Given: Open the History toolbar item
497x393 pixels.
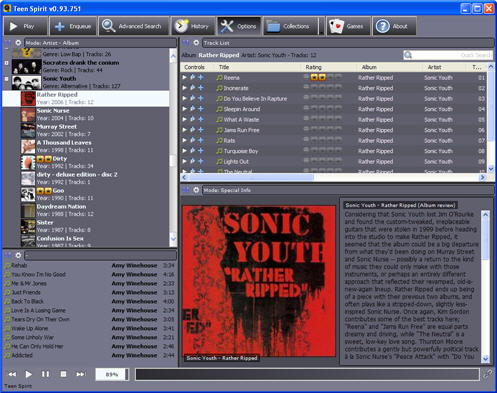Looking at the screenshot, I should coord(192,26).
